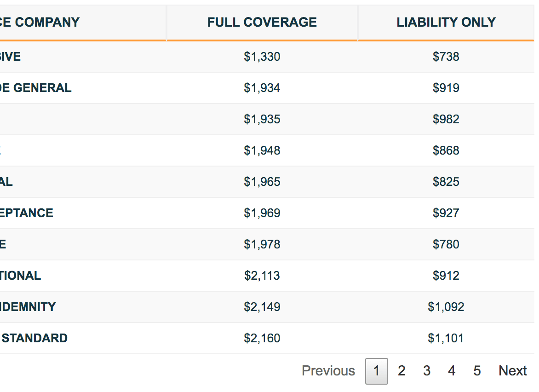This screenshot has height=392, width=539.
Task: Select the $1,934 full coverage value
Action: tap(262, 88)
